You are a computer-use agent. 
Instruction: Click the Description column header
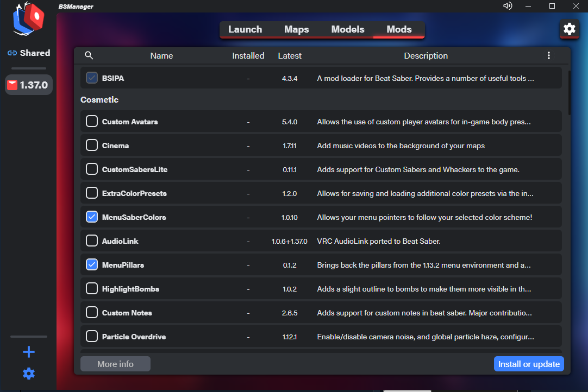426,56
